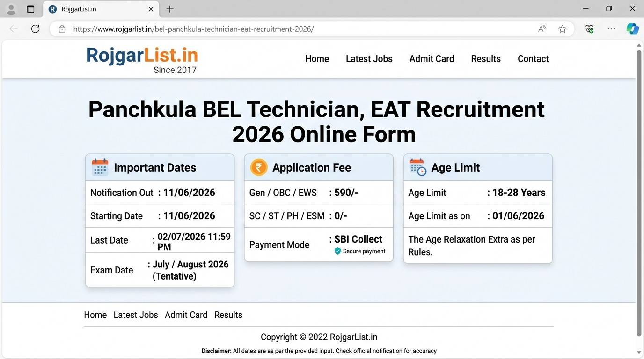Click the Gen / OBC / EWS label
The height and width of the screenshot is (359, 644).
283,193
